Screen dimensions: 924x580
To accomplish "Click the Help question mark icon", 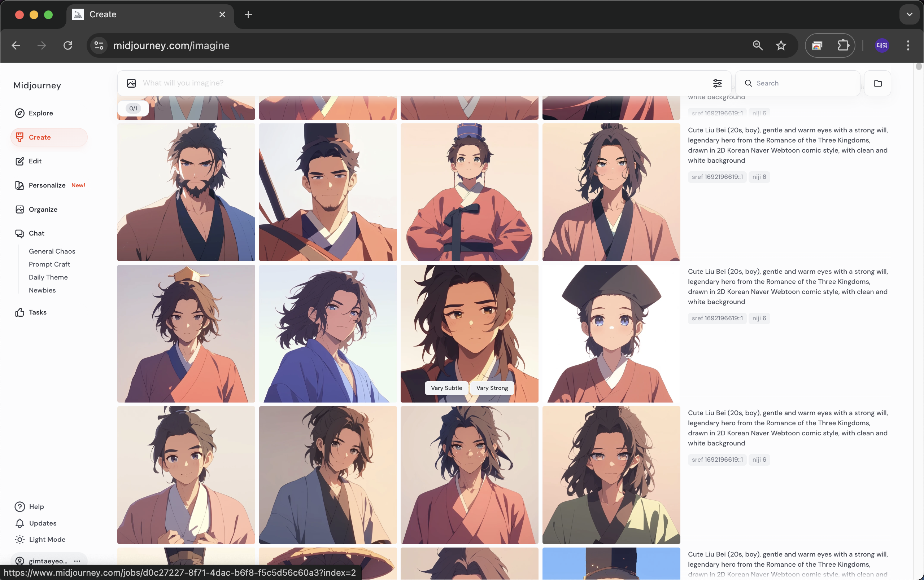I will 19,506.
